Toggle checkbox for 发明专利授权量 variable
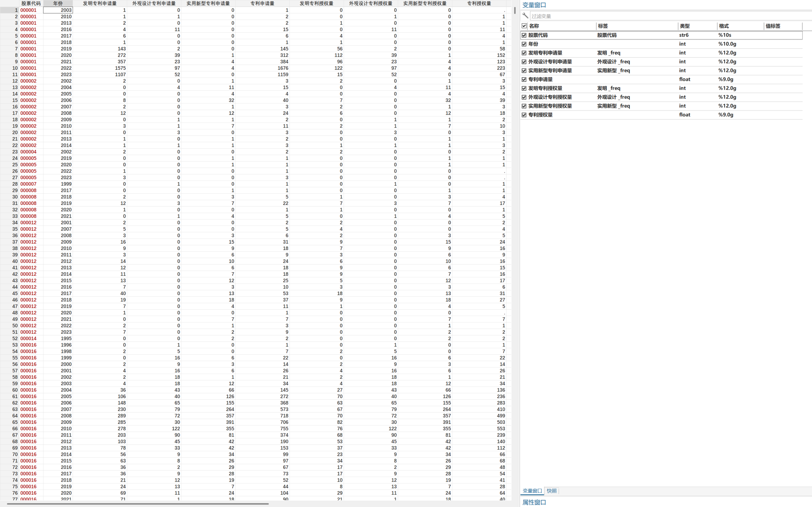The height and width of the screenshot is (507, 812). [x=524, y=88]
